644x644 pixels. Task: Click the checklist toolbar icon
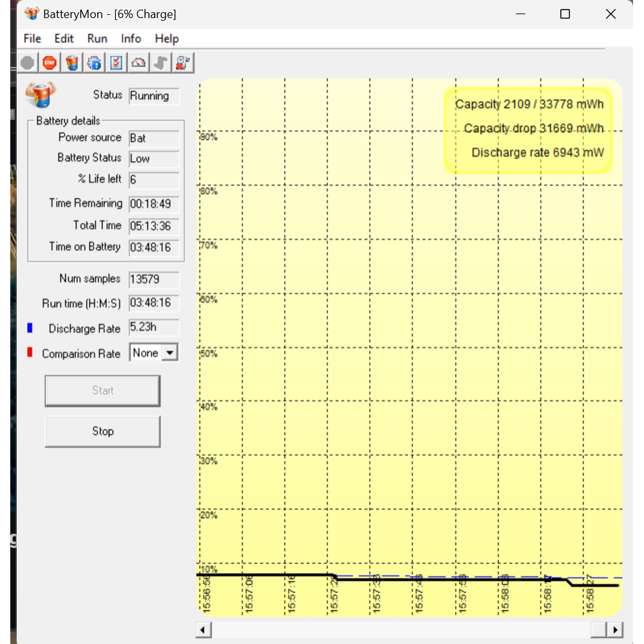pyautogui.click(x=117, y=62)
